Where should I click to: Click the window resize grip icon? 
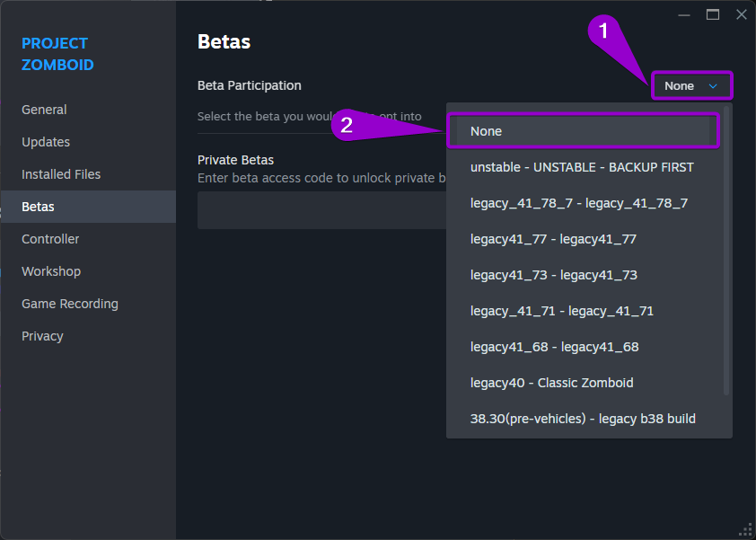(746, 530)
